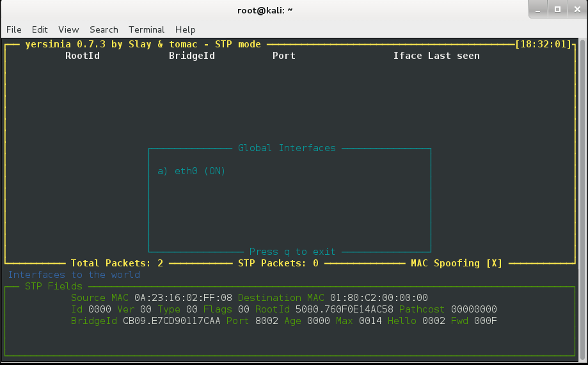Click the 'Press q to exit' text
This screenshot has width=588, height=365.
292,252
